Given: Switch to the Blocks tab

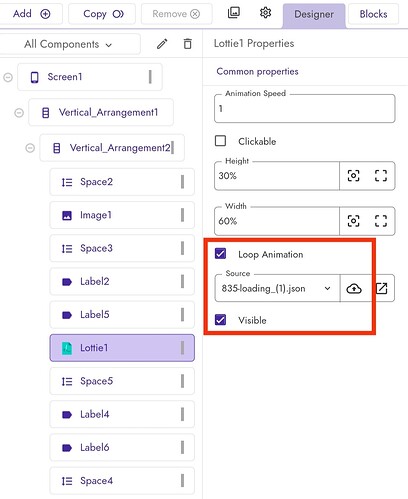Looking at the screenshot, I should [373, 14].
